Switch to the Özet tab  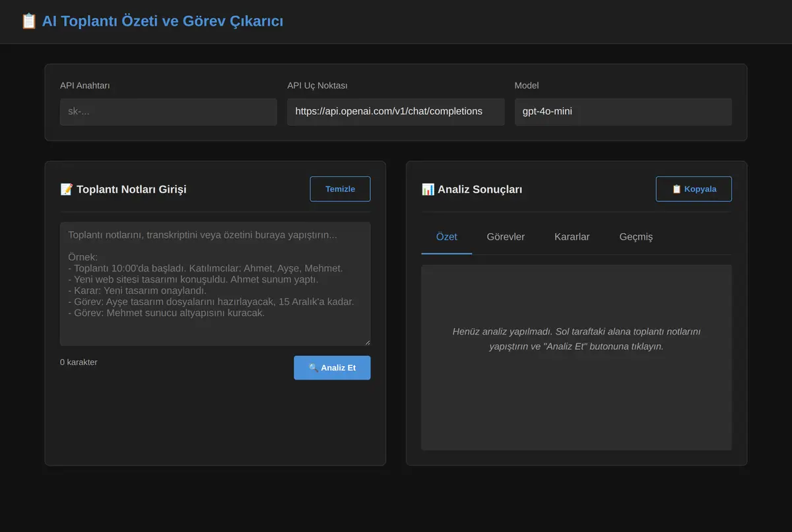click(447, 237)
